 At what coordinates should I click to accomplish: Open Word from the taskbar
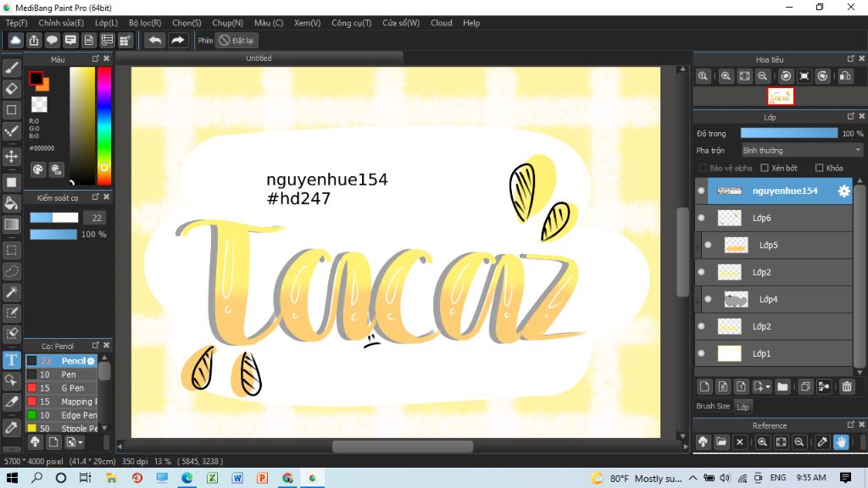point(237,478)
